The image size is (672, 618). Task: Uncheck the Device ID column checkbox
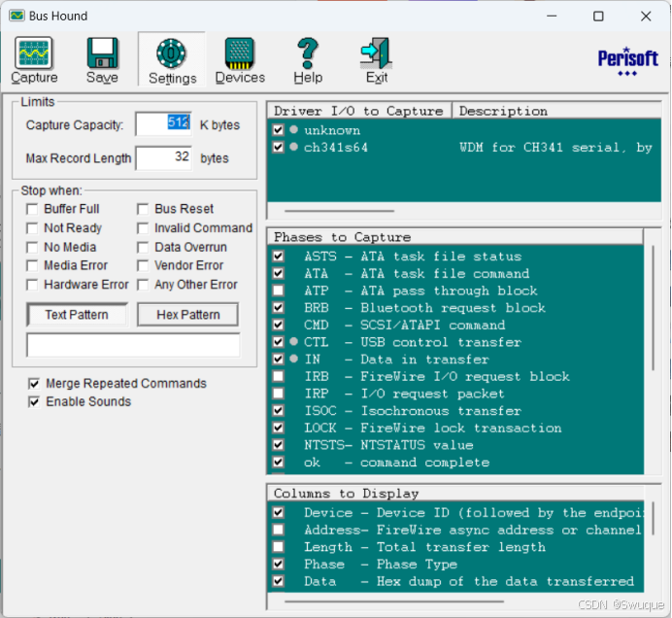point(278,512)
